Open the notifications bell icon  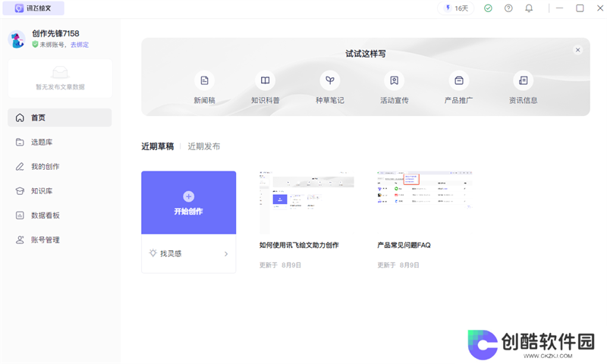[x=529, y=8]
